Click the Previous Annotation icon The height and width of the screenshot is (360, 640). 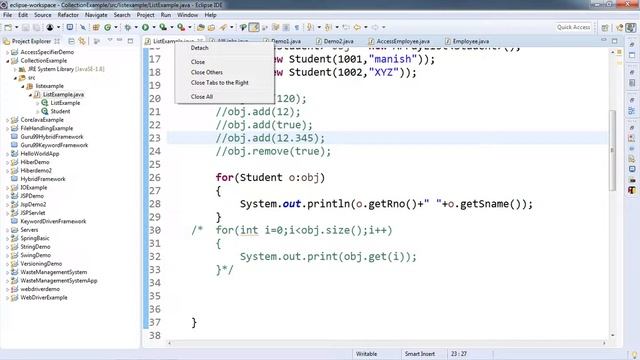[x=329, y=27]
